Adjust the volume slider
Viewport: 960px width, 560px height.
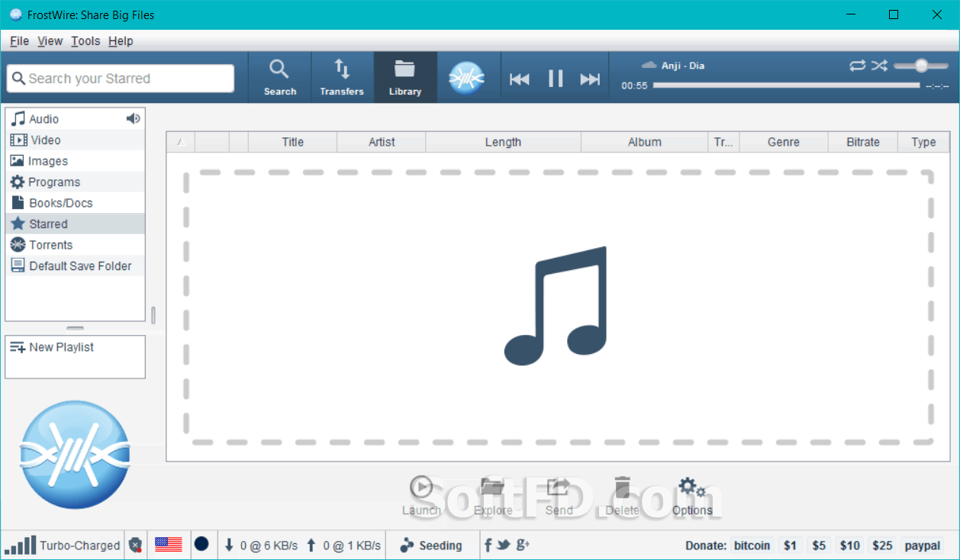(921, 66)
